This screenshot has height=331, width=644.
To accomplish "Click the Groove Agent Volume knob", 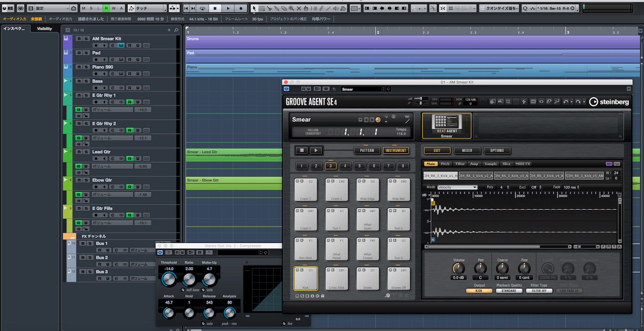I will coord(458,268).
